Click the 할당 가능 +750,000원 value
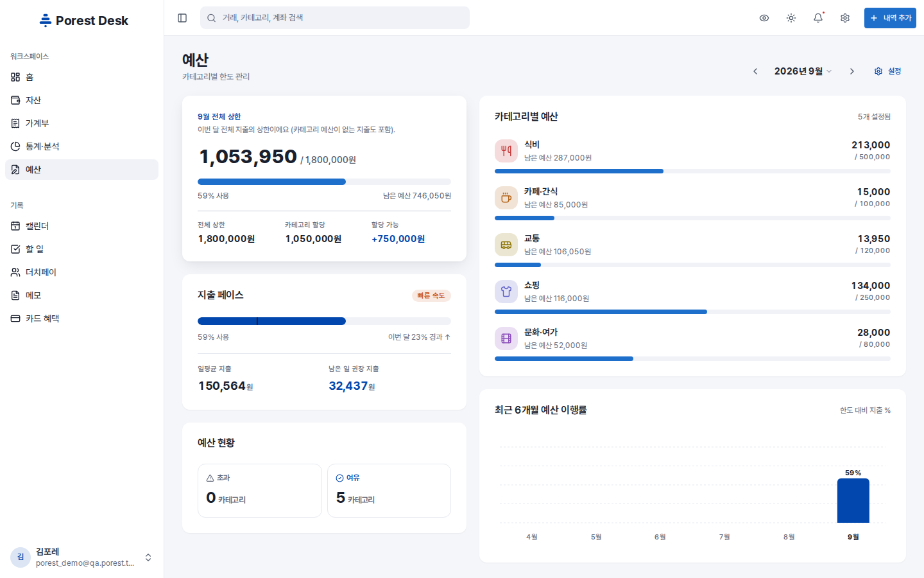 pyautogui.click(x=398, y=239)
